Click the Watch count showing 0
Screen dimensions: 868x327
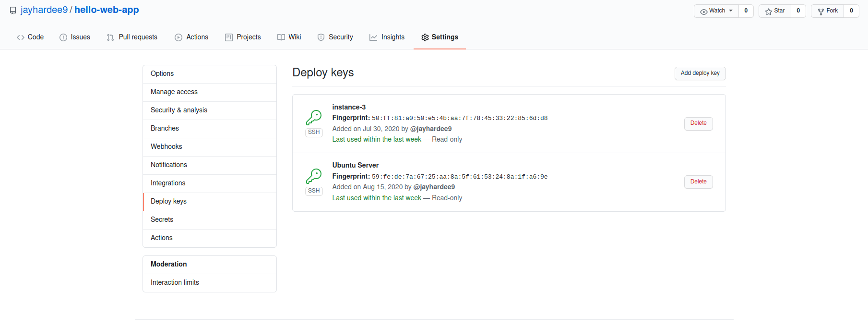point(746,11)
